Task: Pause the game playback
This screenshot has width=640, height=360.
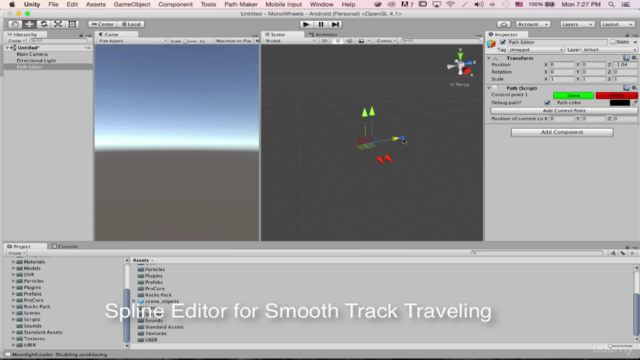Action: [x=321, y=24]
